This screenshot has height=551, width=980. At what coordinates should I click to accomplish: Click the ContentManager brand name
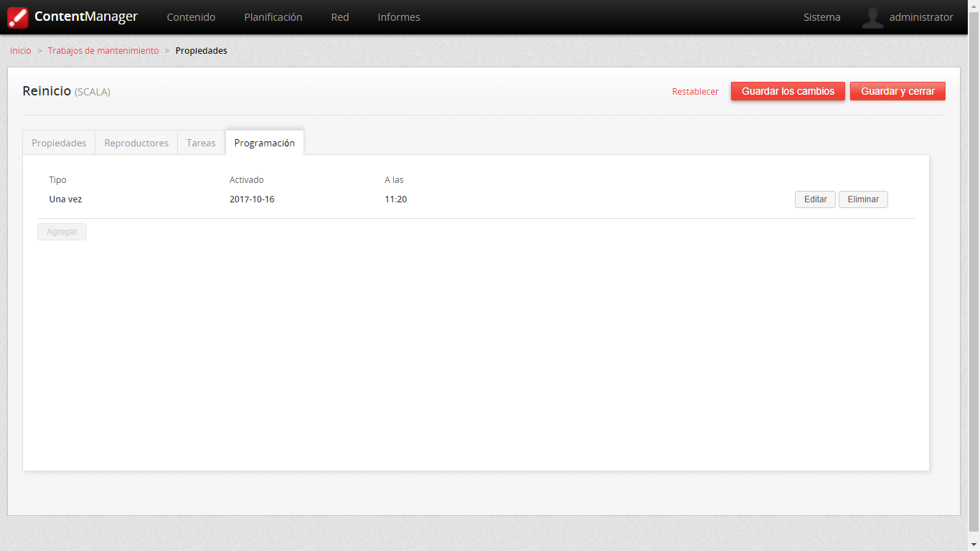[86, 17]
